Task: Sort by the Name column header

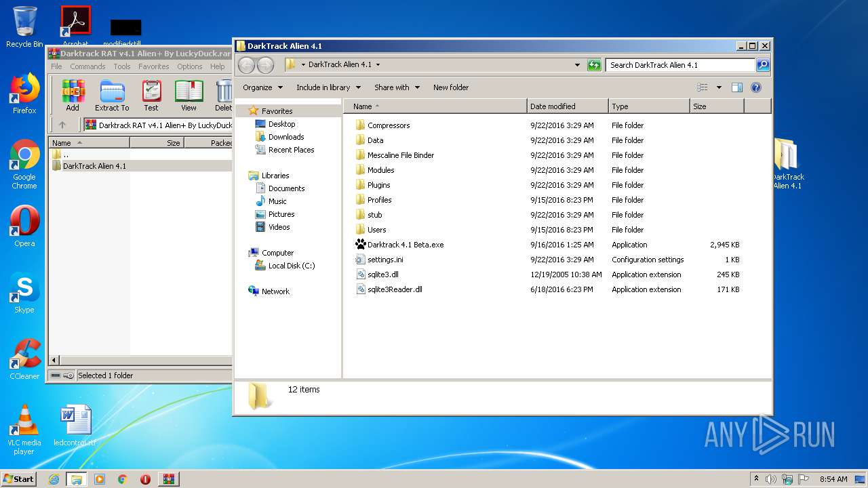Action: pos(435,106)
